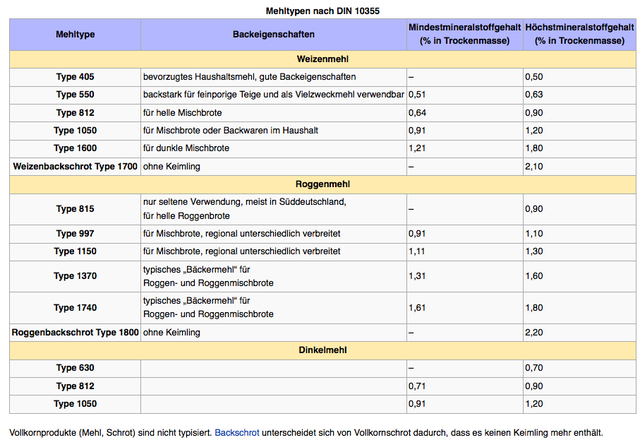Click the Type 997 description text

[x=242, y=234]
